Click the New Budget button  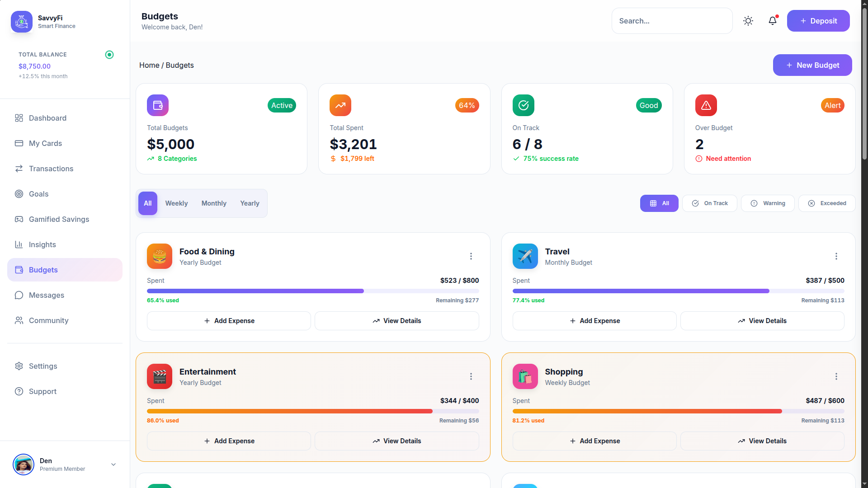coord(812,65)
